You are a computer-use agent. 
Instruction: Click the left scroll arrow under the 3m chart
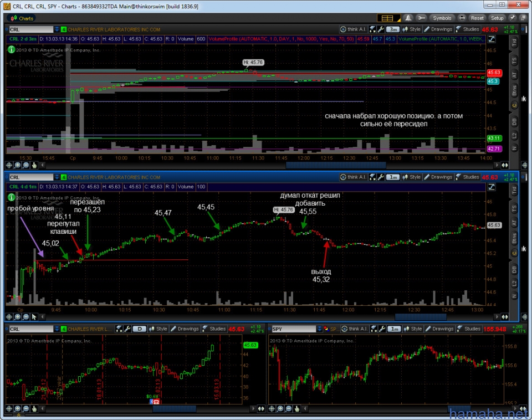click(x=43, y=165)
